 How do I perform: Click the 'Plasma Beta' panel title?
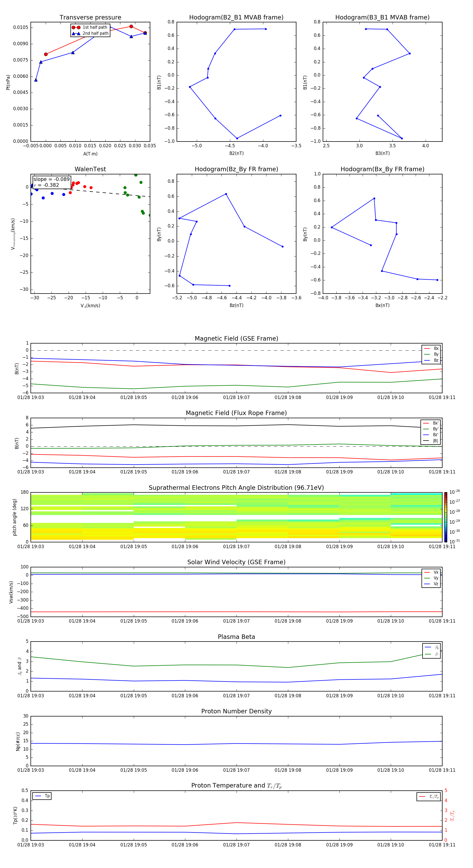236,637
